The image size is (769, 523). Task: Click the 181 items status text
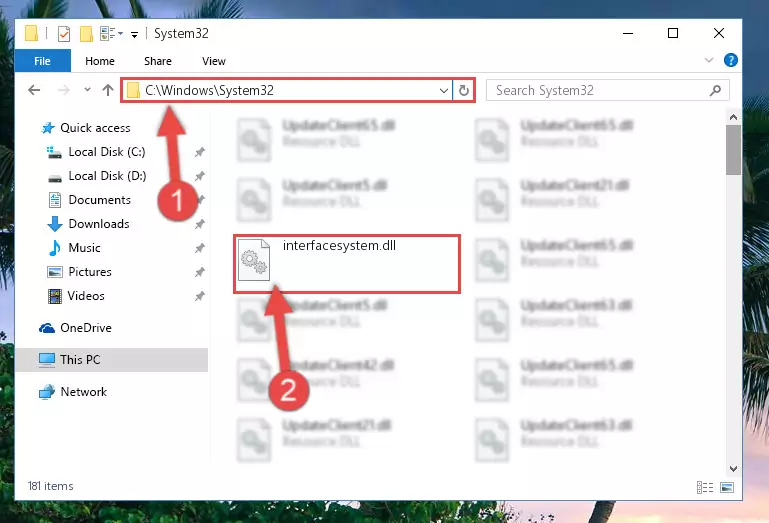(51, 486)
